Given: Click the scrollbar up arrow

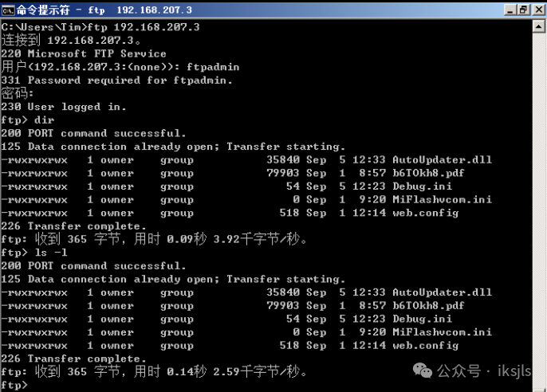Looking at the screenshot, I should tap(539, 27).
